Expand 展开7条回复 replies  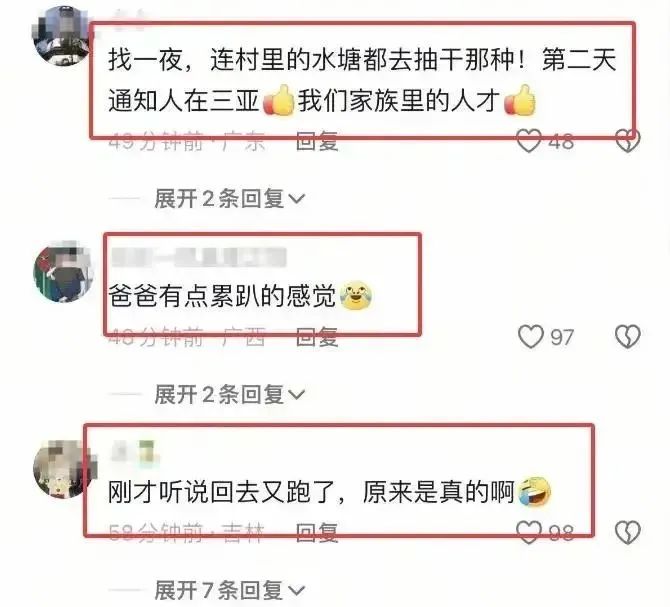coord(229,591)
